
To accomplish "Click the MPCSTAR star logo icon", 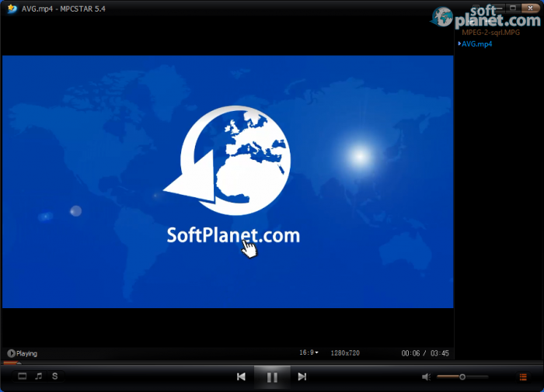I will pos(12,9).
